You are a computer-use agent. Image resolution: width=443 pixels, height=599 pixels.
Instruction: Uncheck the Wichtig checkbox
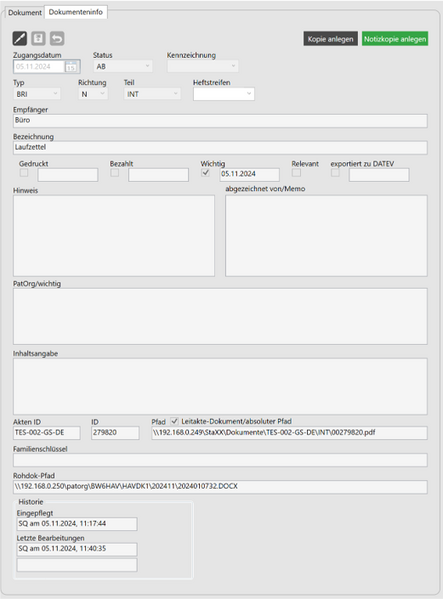tap(205, 173)
